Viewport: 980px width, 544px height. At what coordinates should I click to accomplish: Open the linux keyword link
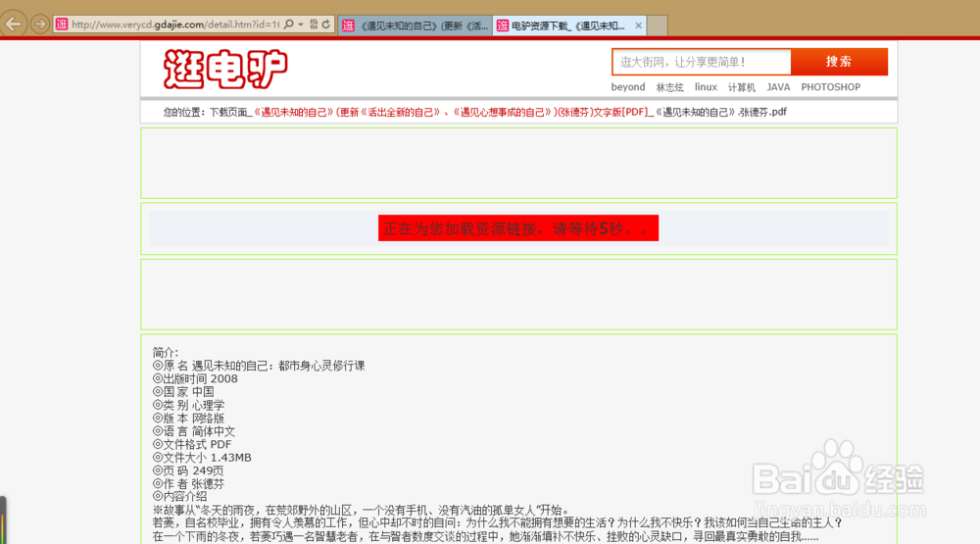point(706,87)
